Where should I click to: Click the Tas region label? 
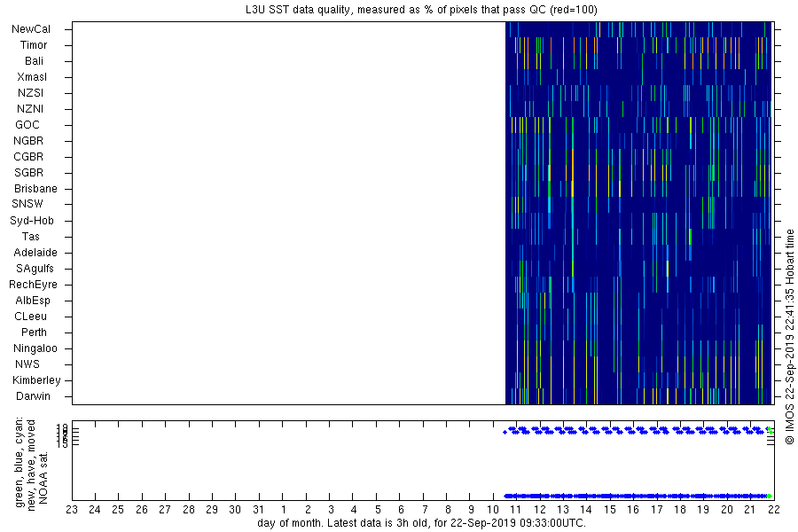pos(30,237)
